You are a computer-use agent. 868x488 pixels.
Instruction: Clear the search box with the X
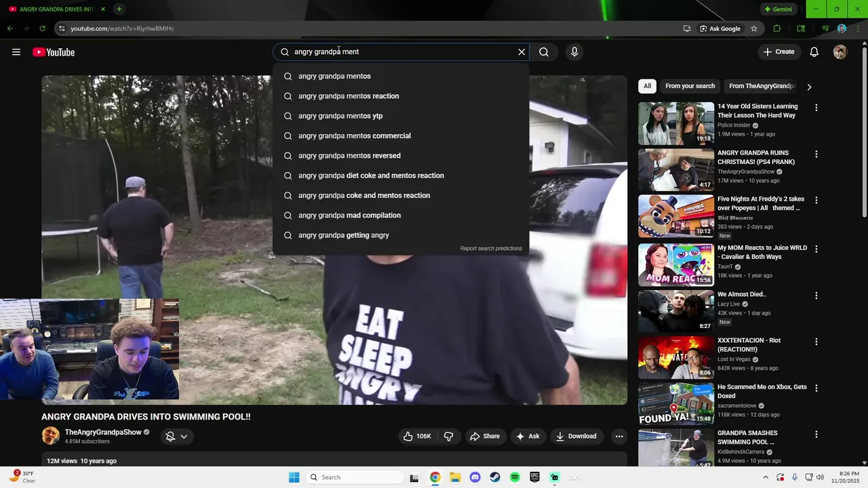coord(521,52)
